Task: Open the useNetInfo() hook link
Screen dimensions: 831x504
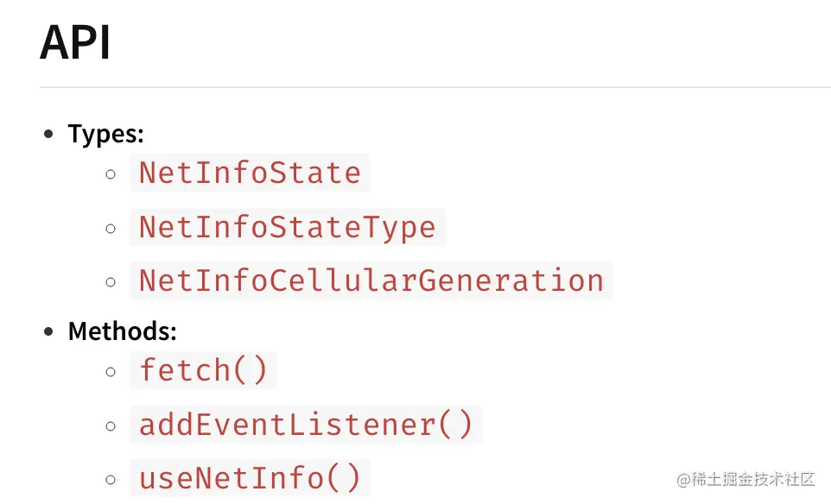Action: click(x=250, y=478)
